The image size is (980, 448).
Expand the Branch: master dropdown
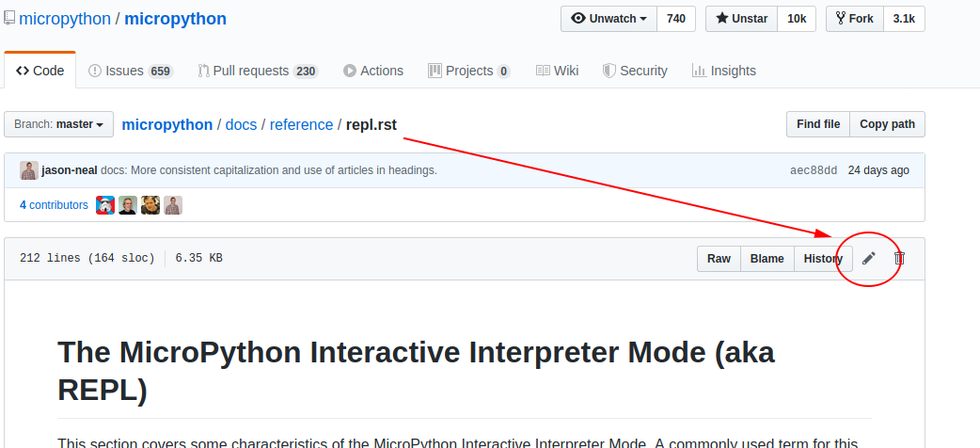pyautogui.click(x=58, y=124)
